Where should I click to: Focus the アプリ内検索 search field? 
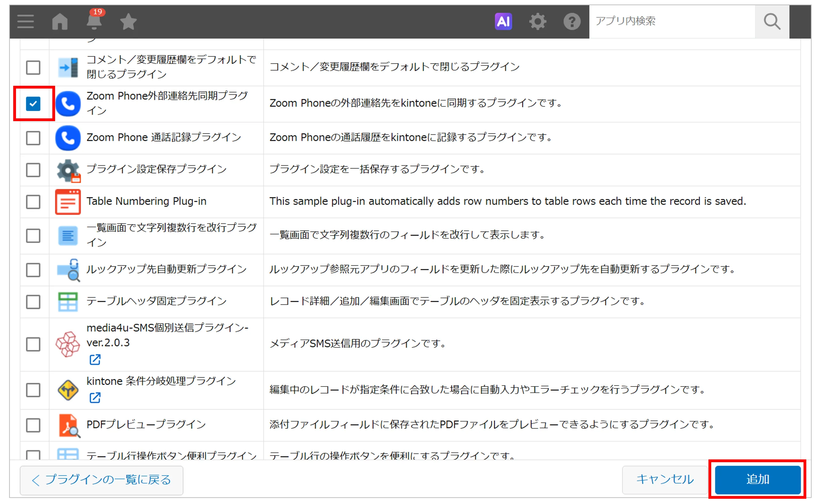point(672,22)
